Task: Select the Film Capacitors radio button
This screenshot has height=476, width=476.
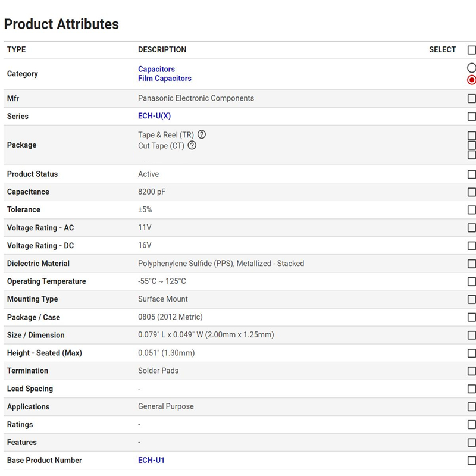Action: [472, 80]
